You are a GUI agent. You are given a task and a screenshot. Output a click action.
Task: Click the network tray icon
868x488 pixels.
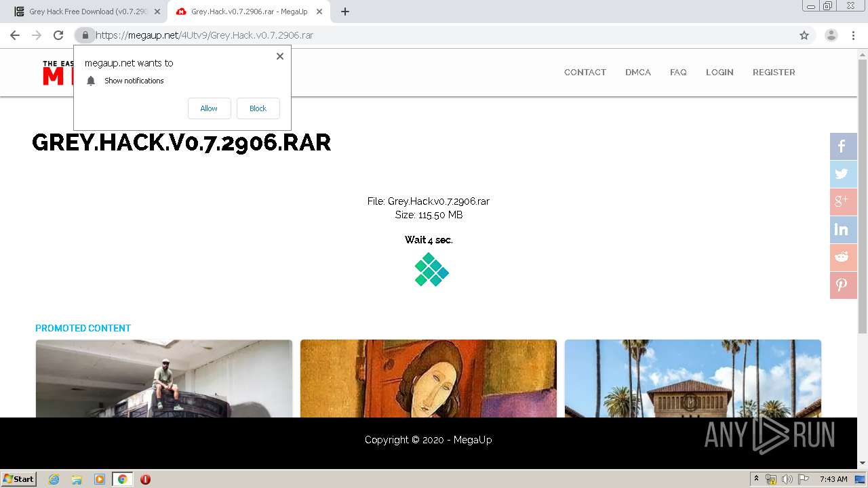pyautogui.click(x=771, y=479)
